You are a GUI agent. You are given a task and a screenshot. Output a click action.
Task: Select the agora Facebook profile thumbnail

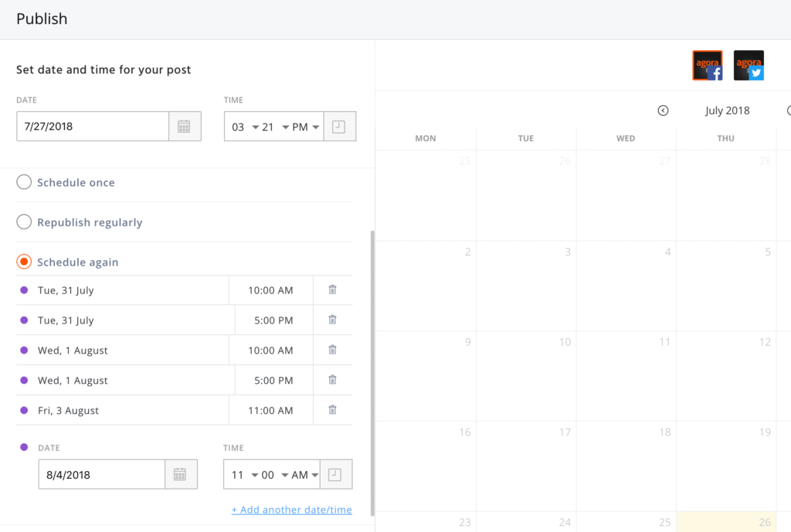click(x=707, y=66)
